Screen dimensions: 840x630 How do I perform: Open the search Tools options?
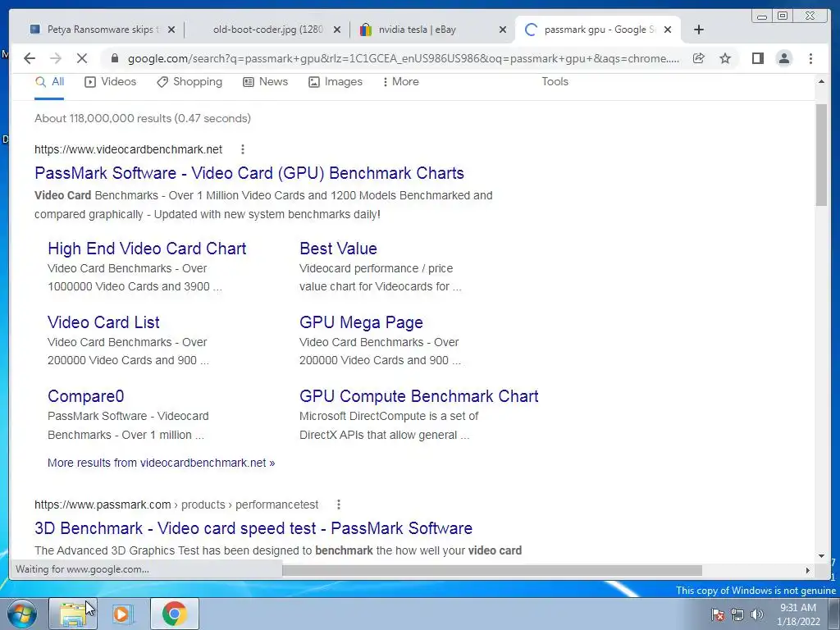point(555,82)
